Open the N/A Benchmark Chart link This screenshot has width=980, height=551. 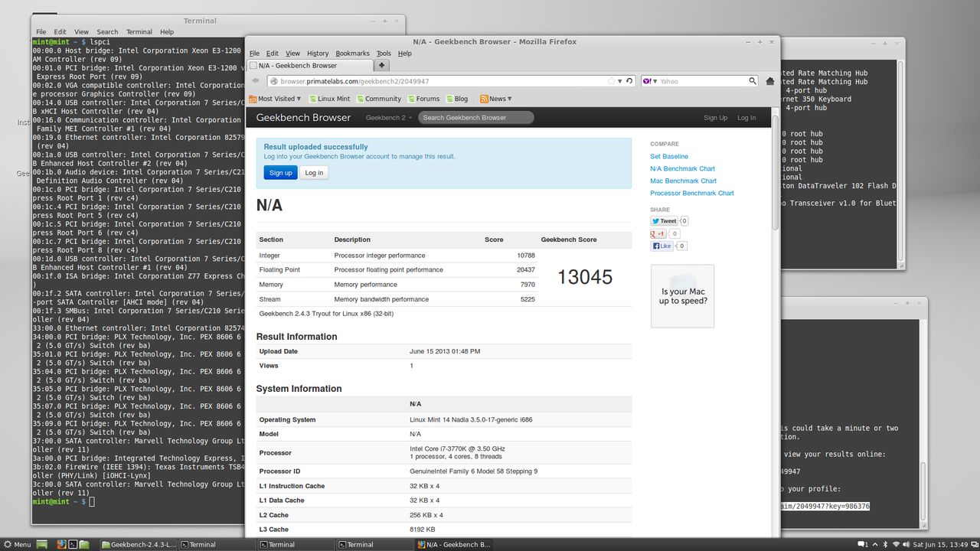tap(682, 168)
